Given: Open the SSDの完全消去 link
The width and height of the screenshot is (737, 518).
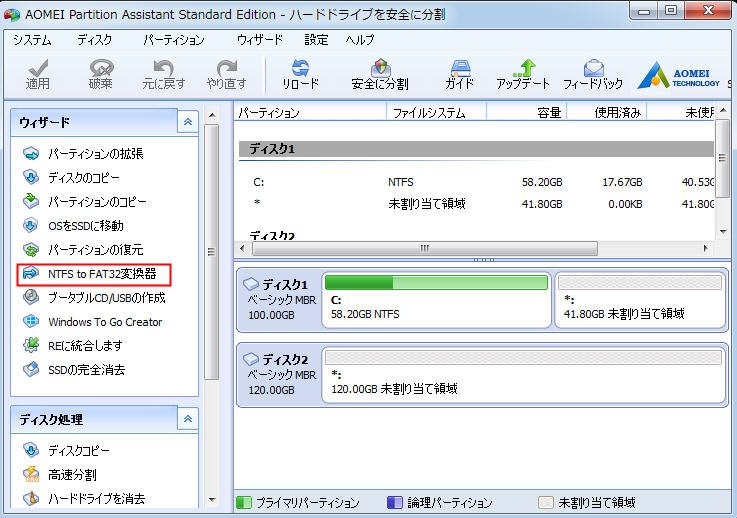Looking at the screenshot, I should [x=86, y=370].
